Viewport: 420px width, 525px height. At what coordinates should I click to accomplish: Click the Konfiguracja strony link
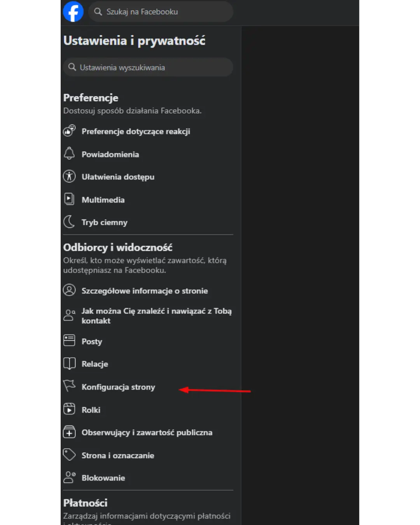tap(118, 387)
